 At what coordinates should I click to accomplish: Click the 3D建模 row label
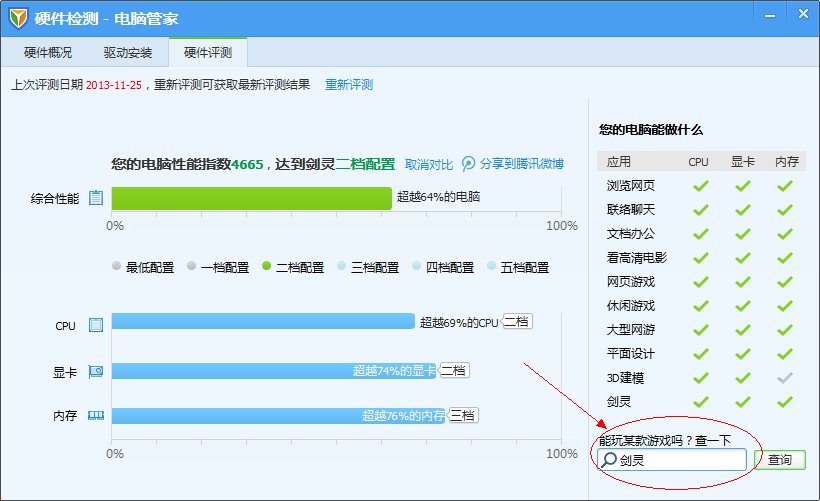(625, 378)
